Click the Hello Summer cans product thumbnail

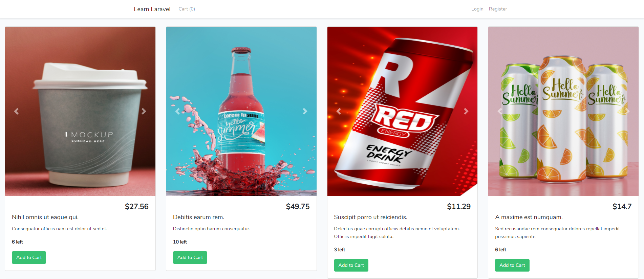563,111
